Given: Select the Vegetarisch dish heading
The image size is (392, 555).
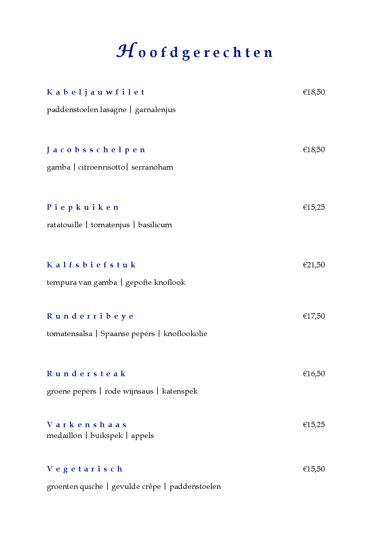Looking at the screenshot, I should (x=84, y=469).
